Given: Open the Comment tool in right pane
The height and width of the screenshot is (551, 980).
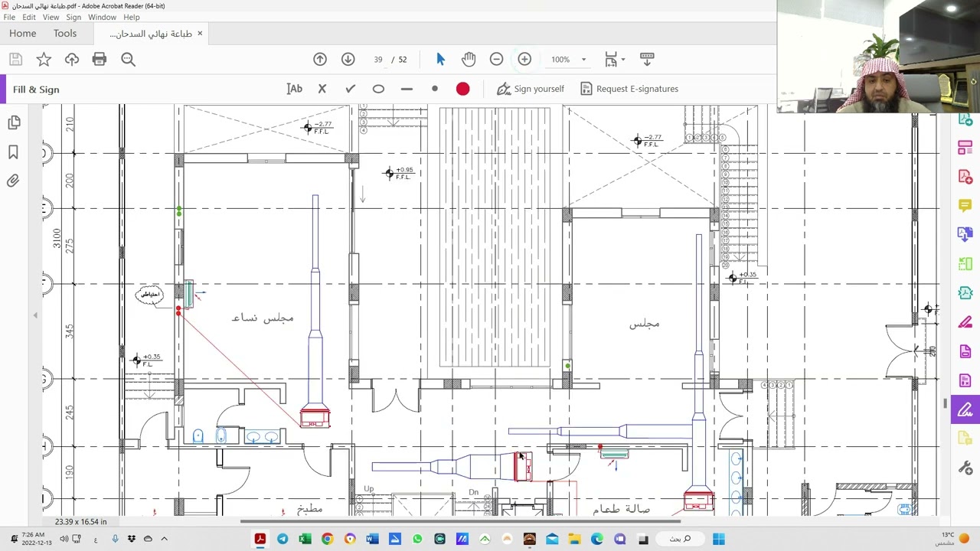Looking at the screenshot, I should pos(965,206).
